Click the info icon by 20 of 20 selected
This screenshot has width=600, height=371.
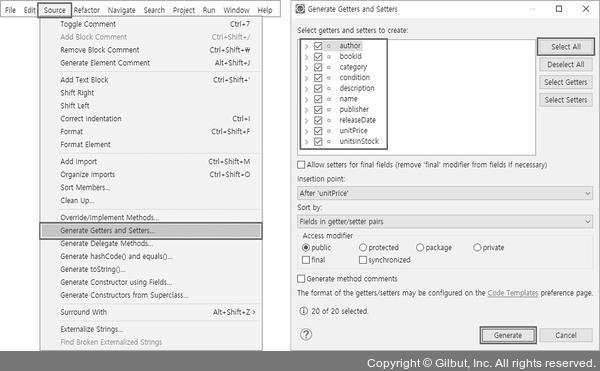point(303,311)
